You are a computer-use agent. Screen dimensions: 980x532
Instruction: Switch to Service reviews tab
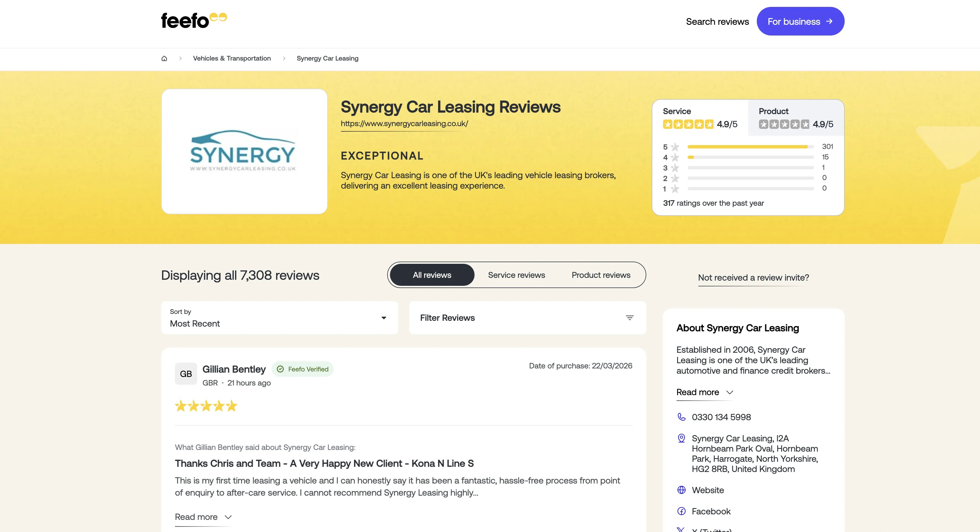coord(516,275)
